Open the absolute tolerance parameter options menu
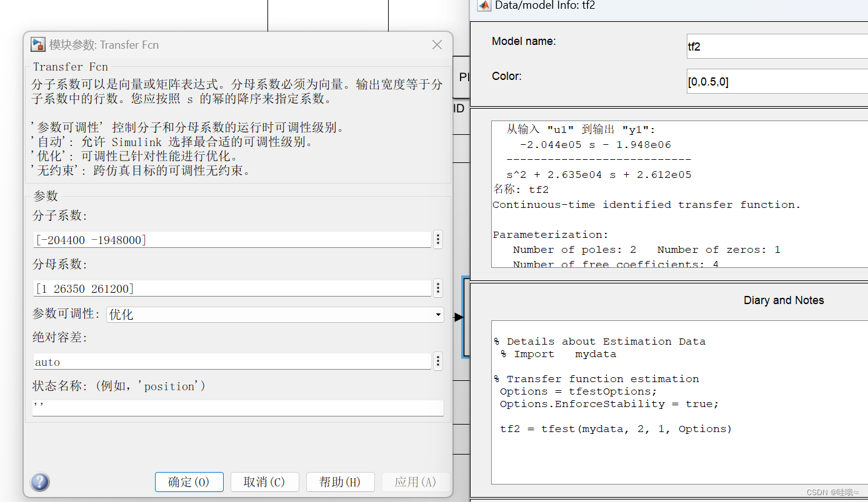This screenshot has width=868, height=502. [437, 361]
